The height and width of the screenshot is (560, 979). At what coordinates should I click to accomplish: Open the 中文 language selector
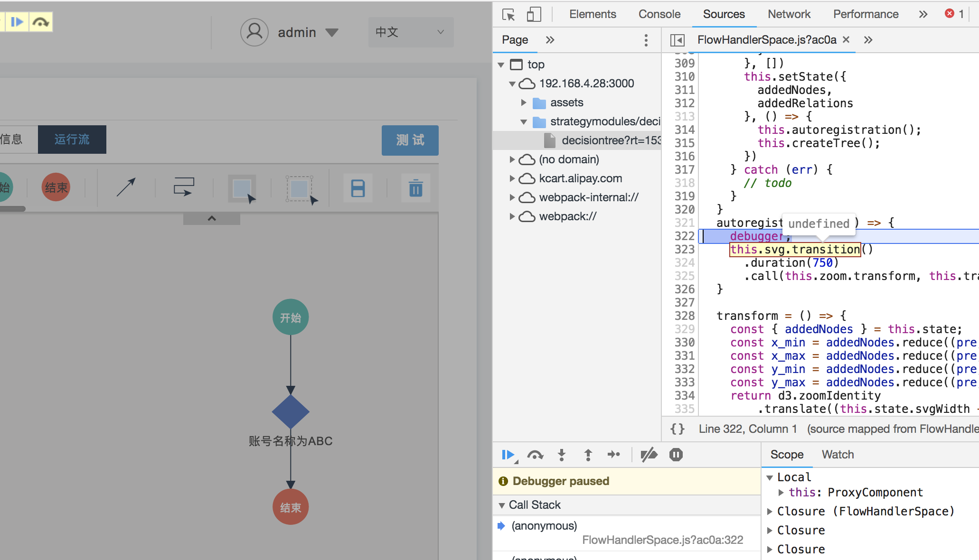[410, 32]
